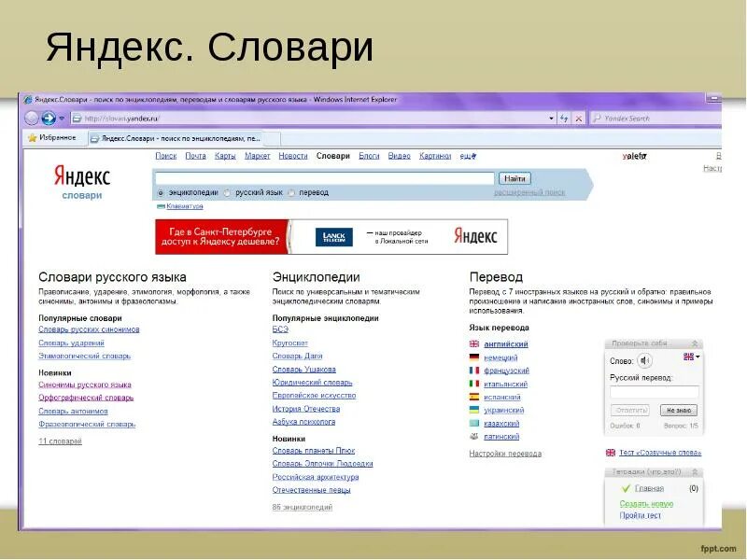The image size is (747, 560).
Task: Open Этимологический словарь link
Action: pos(84,356)
